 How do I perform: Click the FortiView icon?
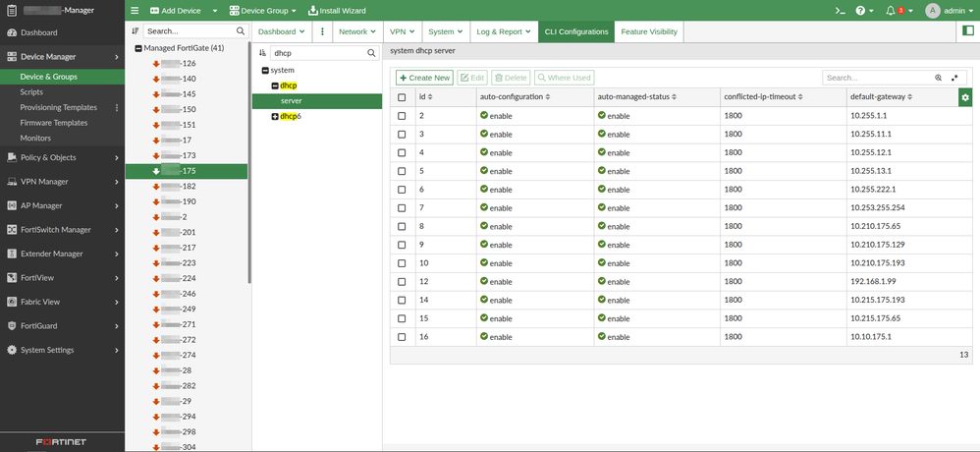coord(11,277)
